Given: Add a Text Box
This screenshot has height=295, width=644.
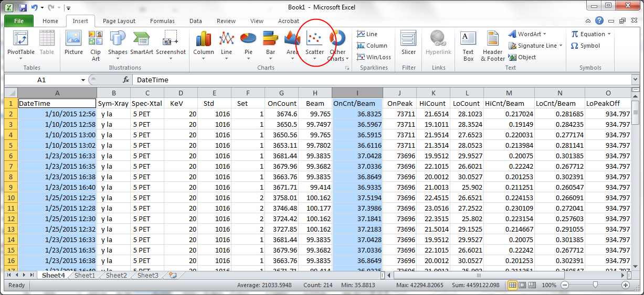Looking at the screenshot, I should pos(468,45).
